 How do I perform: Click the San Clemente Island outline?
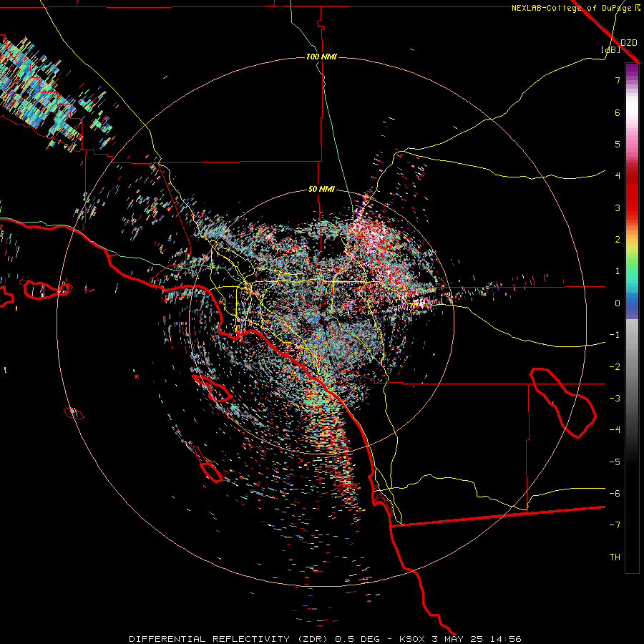212,472
